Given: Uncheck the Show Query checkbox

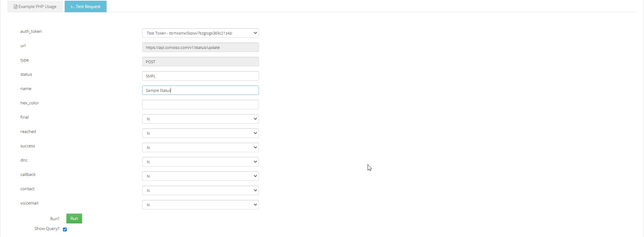Looking at the screenshot, I should click(65, 229).
